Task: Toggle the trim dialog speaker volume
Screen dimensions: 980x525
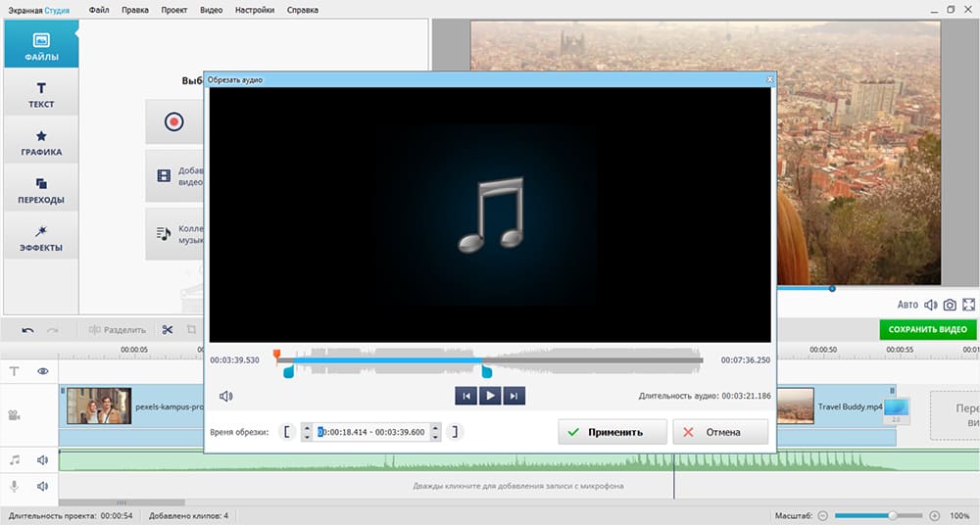Action: tap(226, 396)
